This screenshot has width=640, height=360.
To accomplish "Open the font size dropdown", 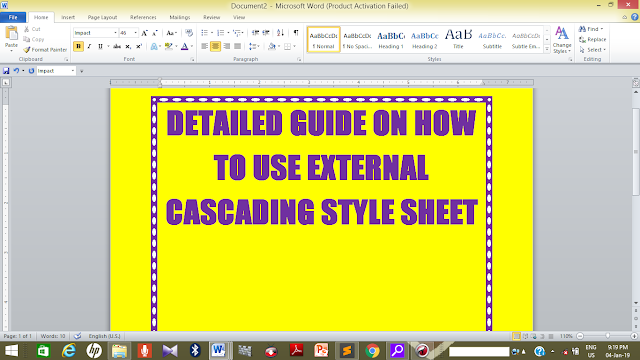I will coord(136,33).
